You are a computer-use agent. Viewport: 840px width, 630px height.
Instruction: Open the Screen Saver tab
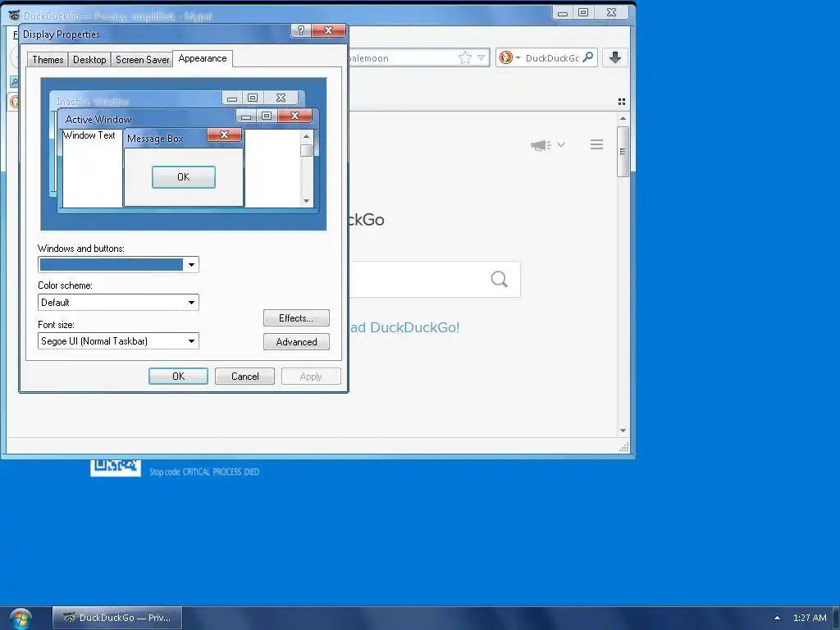point(142,59)
